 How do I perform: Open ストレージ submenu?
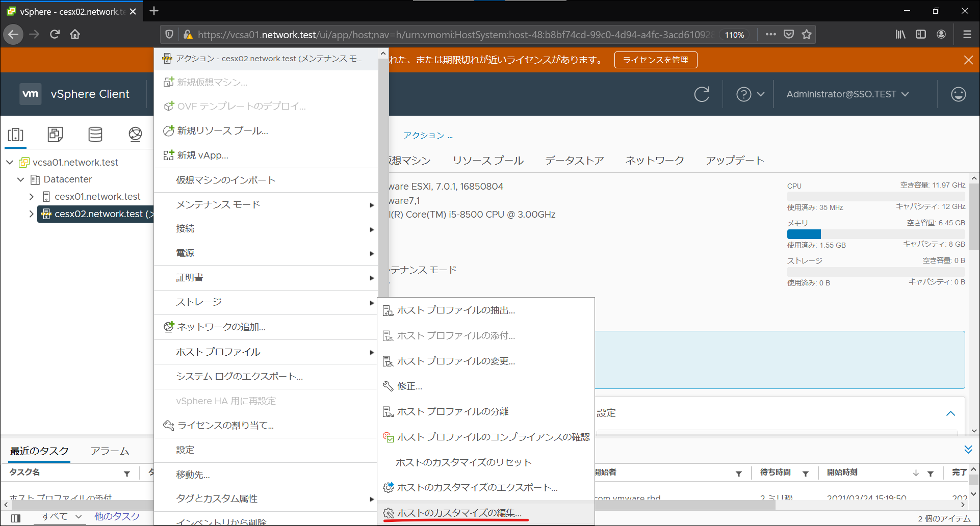(x=266, y=302)
